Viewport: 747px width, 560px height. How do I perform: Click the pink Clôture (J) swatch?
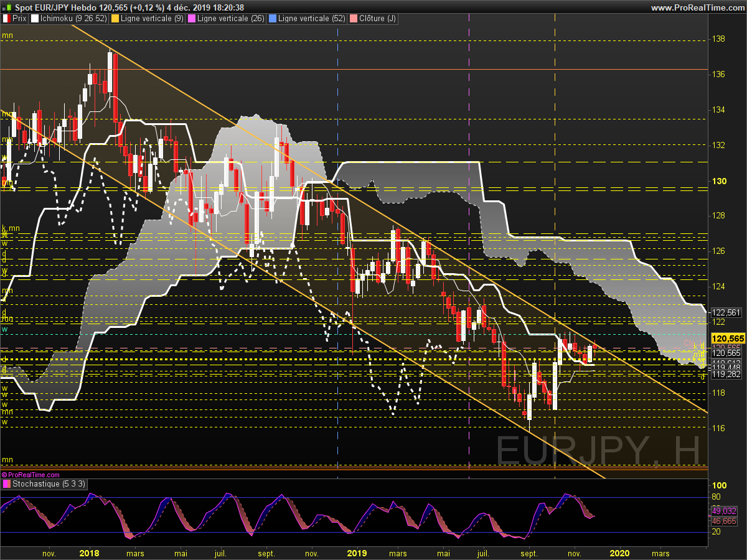(353, 19)
